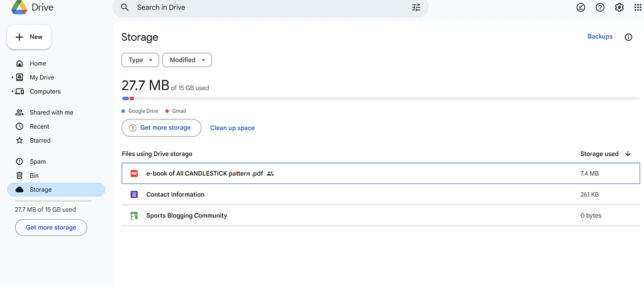Open advanced search filter options icon
The height and width of the screenshot is (287, 644).
point(416,8)
